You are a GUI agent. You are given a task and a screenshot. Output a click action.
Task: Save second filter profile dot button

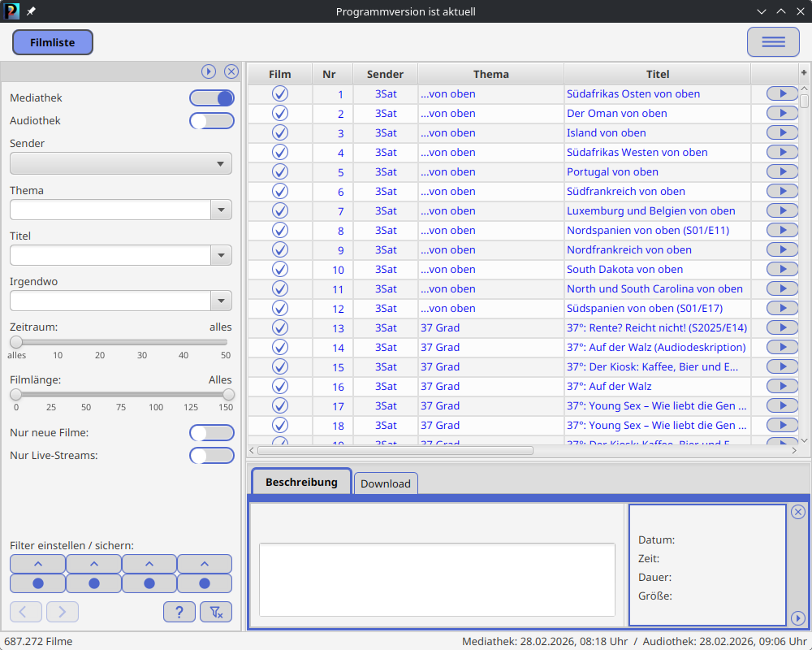click(93, 583)
